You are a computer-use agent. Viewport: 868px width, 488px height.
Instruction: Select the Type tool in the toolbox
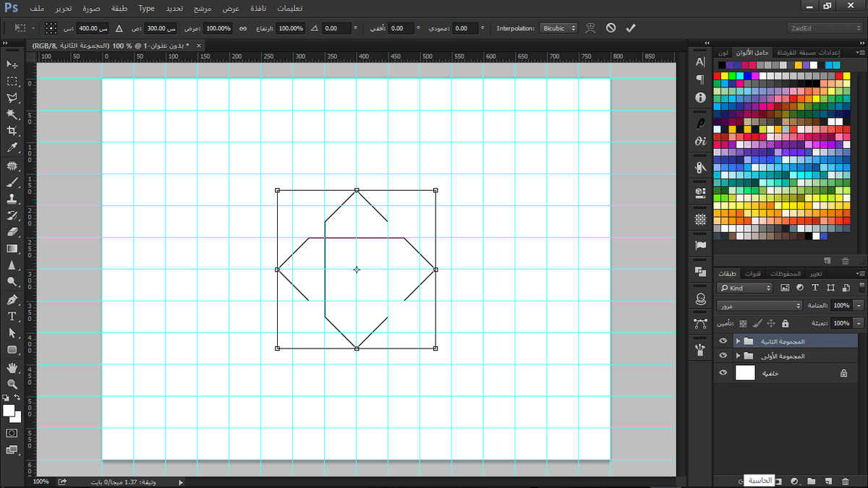pyautogui.click(x=12, y=317)
